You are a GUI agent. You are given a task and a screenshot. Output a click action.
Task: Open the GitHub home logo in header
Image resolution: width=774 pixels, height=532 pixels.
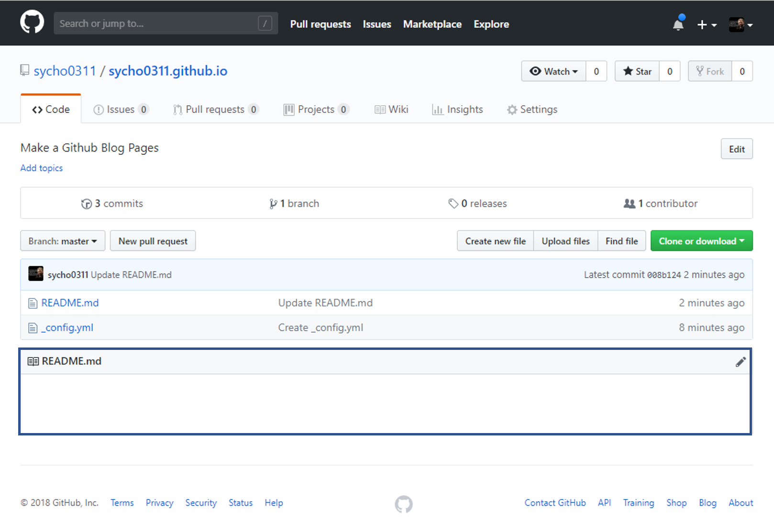tap(32, 22)
